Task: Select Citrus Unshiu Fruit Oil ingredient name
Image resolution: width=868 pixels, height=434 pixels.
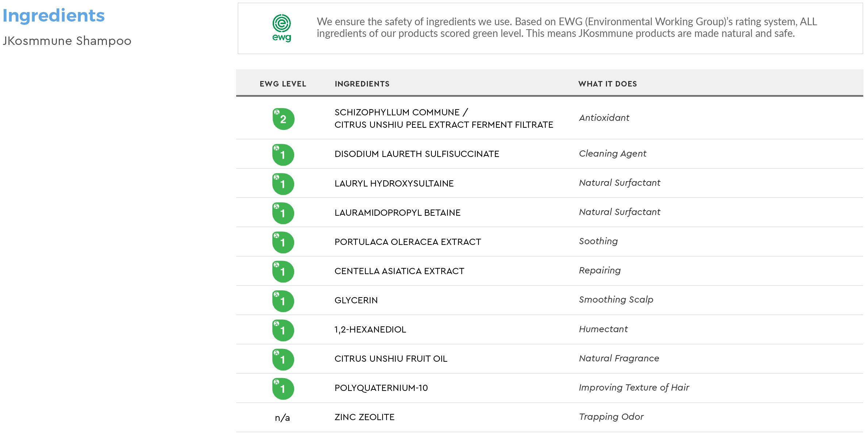Action: tap(391, 359)
